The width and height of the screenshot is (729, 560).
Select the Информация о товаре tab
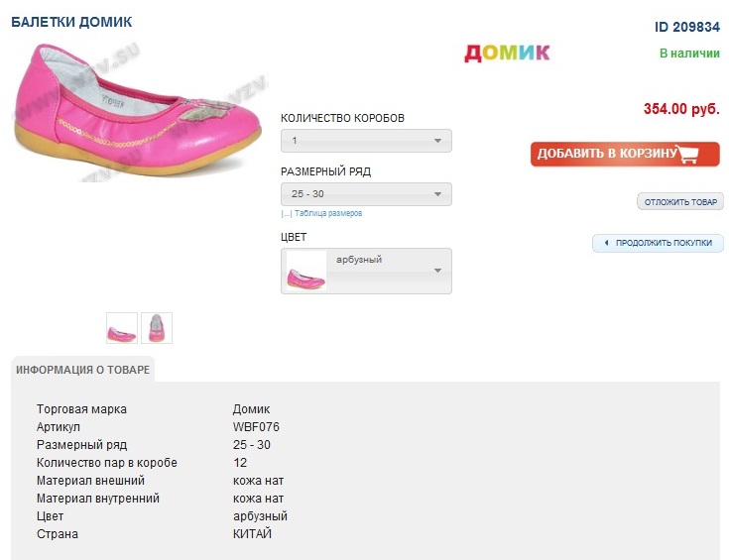[83, 370]
